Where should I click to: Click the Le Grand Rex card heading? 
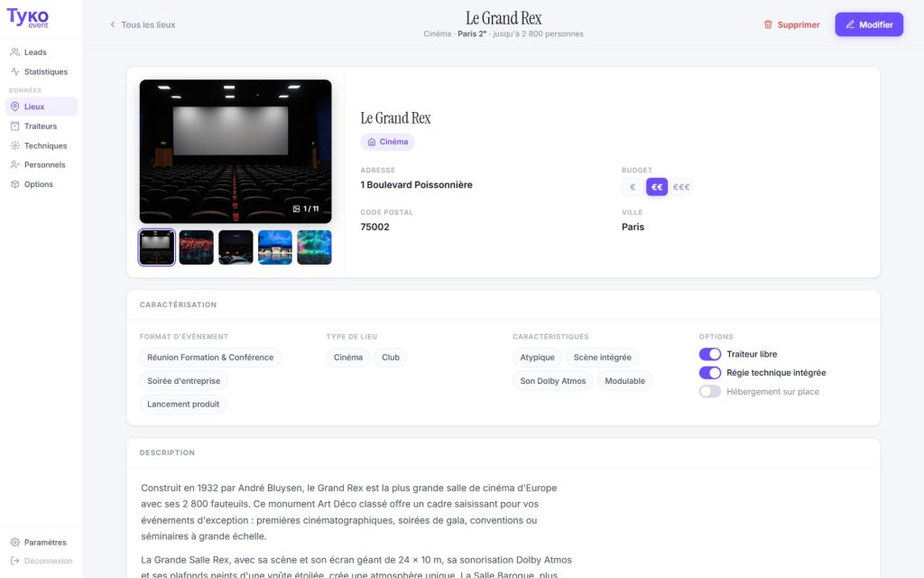pyautogui.click(x=395, y=118)
